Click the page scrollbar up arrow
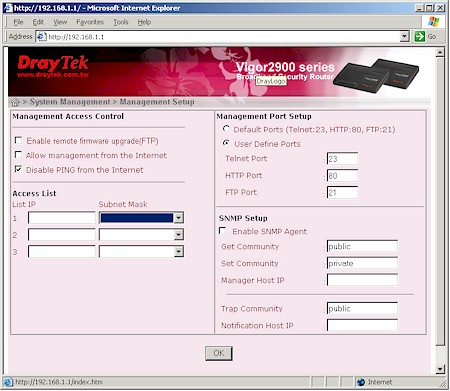This screenshot has width=450, height=391. [440, 52]
